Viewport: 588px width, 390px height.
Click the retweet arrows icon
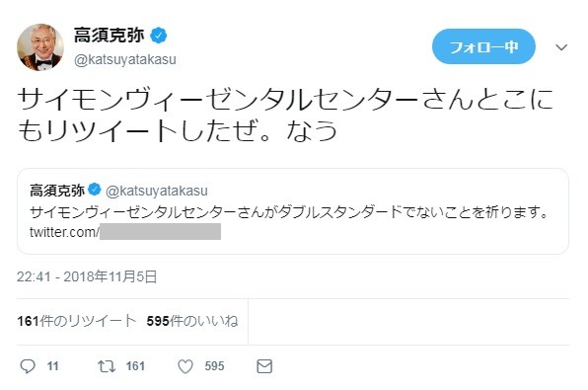click(107, 366)
